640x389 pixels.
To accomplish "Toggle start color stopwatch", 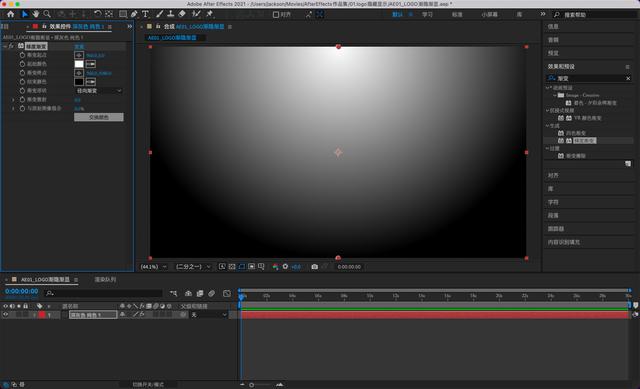I will click(x=22, y=64).
